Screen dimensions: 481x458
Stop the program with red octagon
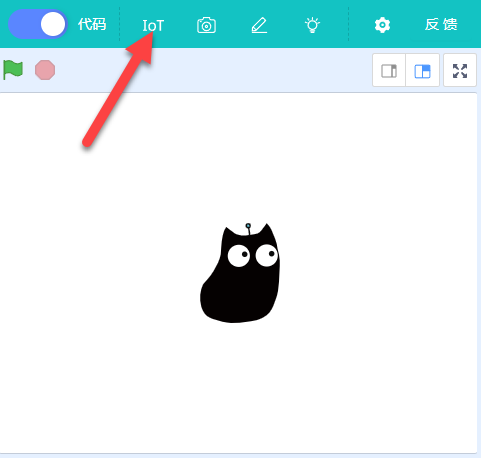[x=45, y=70]
